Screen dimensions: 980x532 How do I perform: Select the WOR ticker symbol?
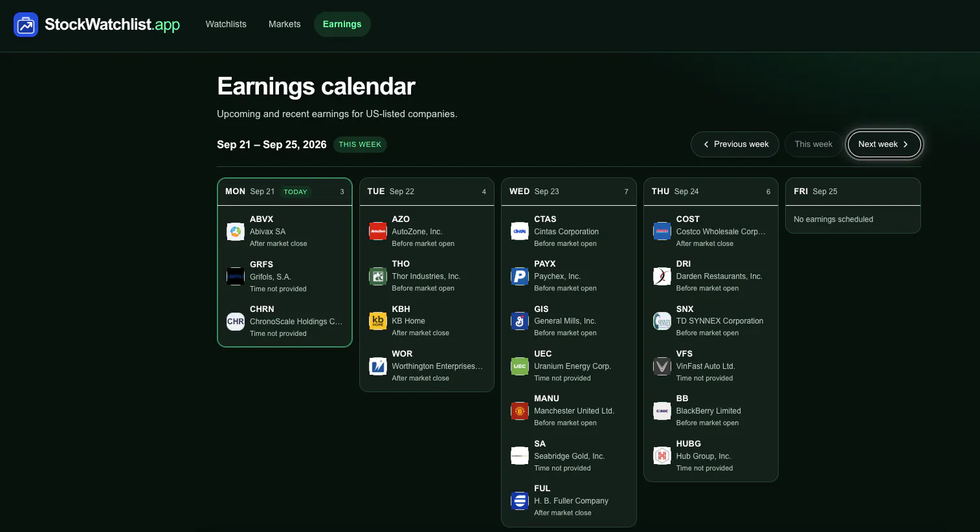point(402,354)
